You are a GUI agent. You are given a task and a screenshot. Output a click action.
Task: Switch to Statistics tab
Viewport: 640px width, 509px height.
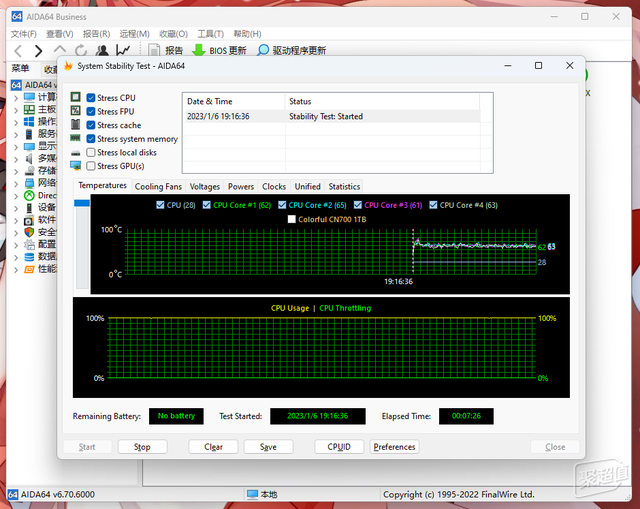344,187
